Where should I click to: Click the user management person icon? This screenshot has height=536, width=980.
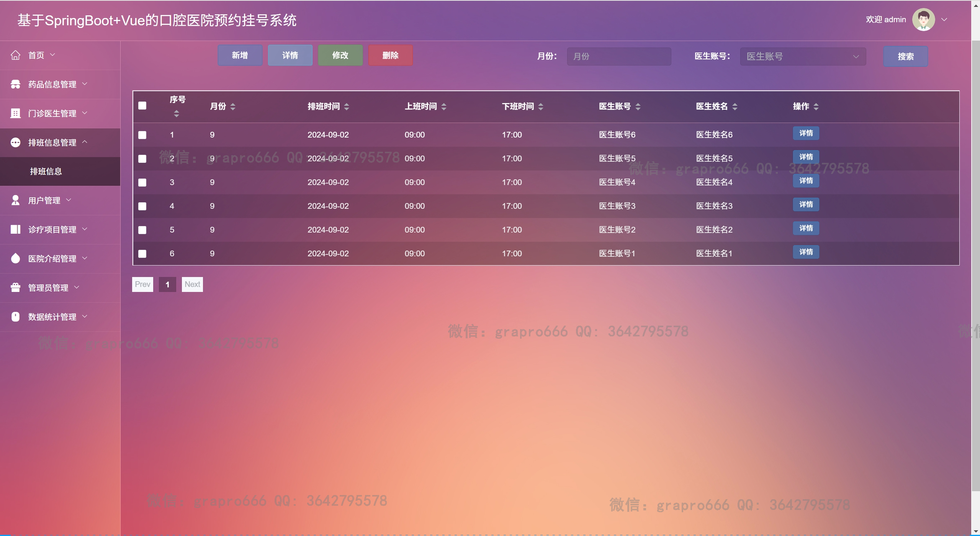[x=15, y=200]
